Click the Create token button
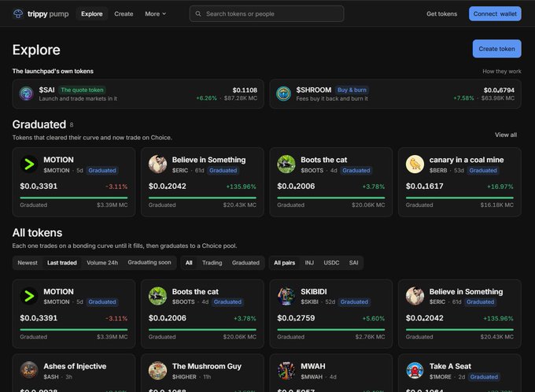 [x=496, y=49]
